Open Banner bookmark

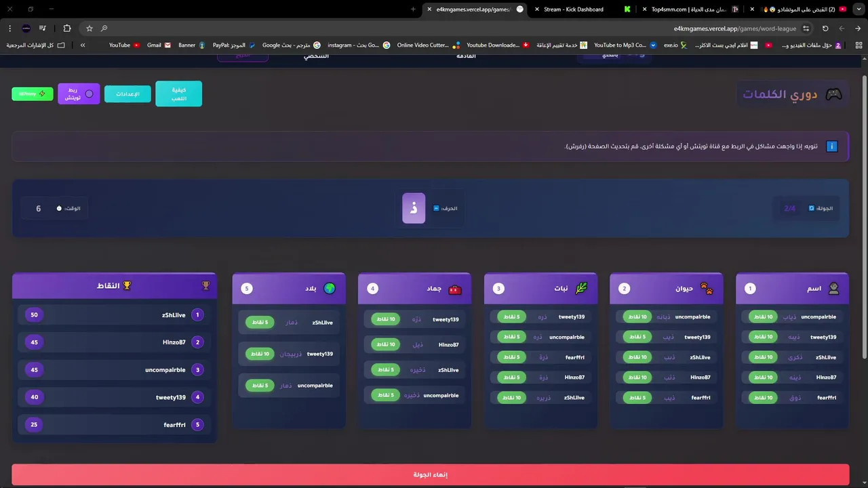point(192,45)
